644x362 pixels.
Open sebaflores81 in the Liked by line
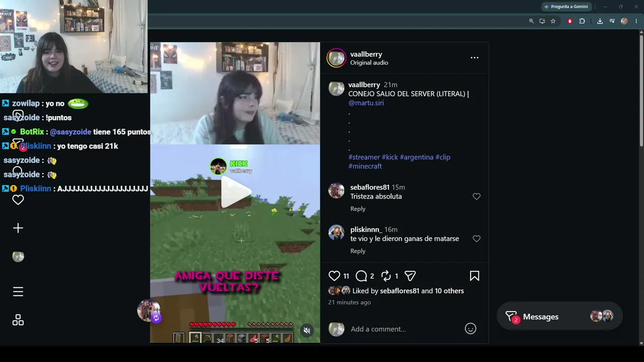[399, 291]
